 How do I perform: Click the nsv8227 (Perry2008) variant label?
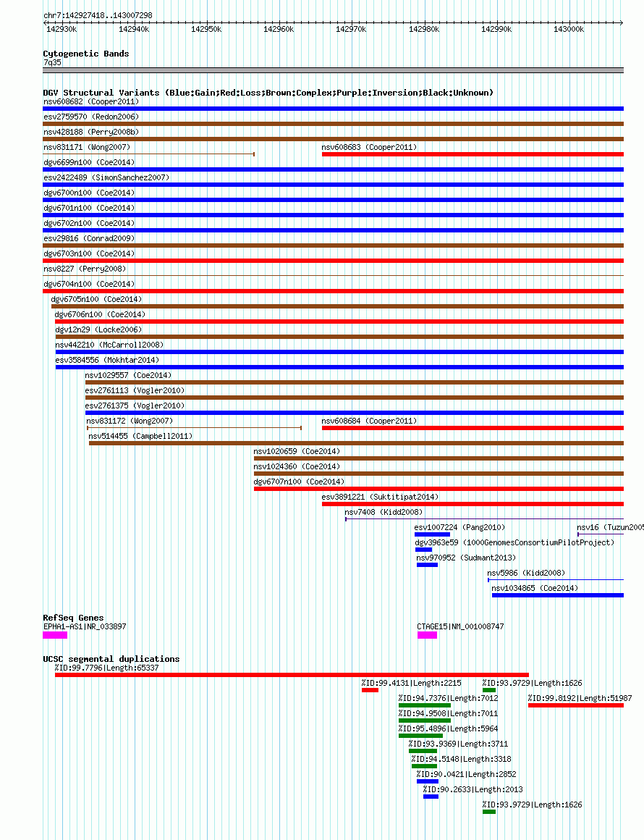click(x=85, y=269)
